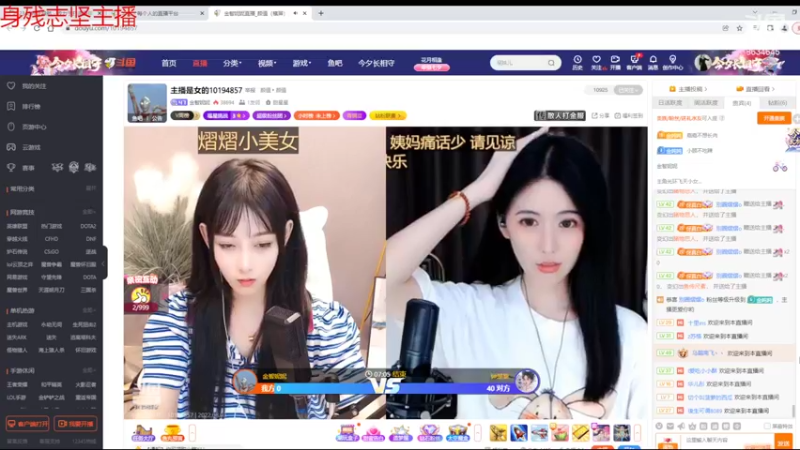Image resolution: width=800 pixels, height=450 pixels.
Task: Click the mail envelope icon in chat toolbar
Action: coord(670,426)
